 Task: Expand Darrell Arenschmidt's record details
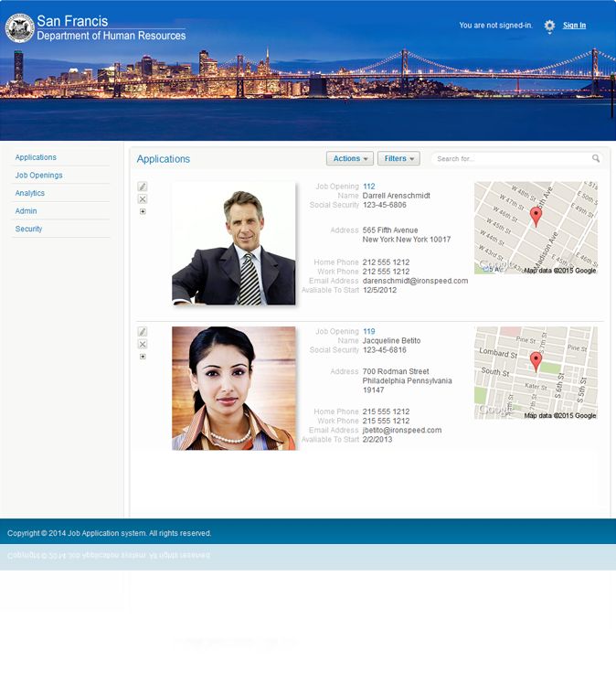pos(143,211)
